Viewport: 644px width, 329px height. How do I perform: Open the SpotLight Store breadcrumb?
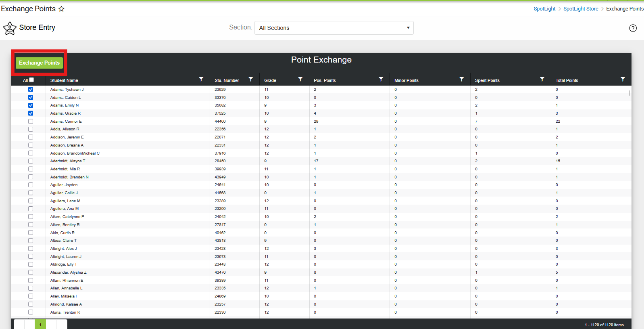click(581, 9)
